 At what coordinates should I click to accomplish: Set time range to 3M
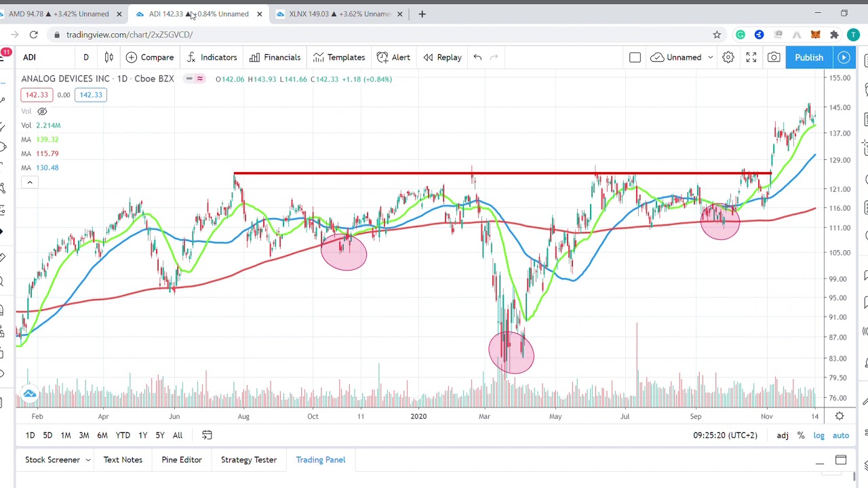[x=84, y=435]
